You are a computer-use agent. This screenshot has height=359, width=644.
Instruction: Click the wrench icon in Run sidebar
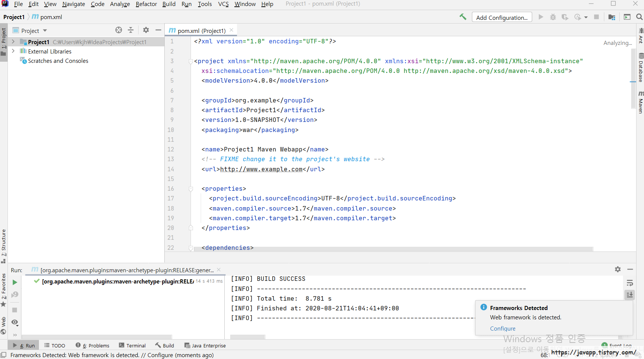[x=15, y=295]
